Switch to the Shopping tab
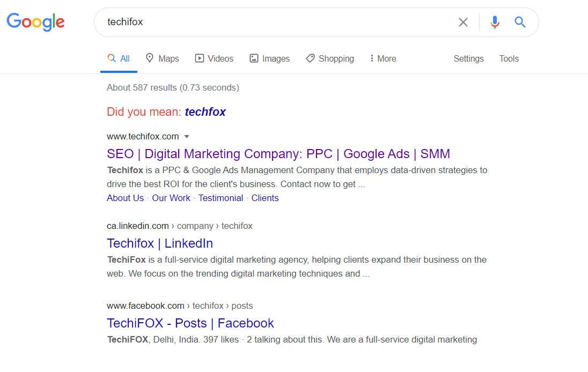The width and height of the screenshot is (588, 372). coord(330,59)
